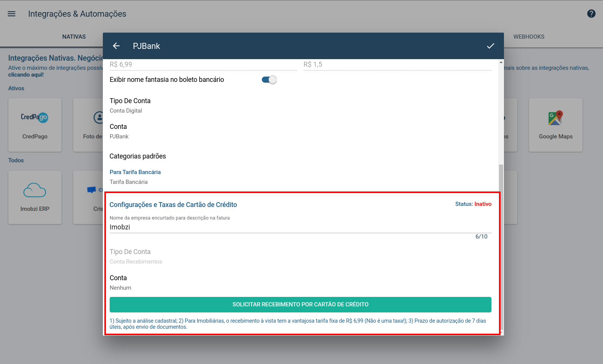The height and width of the screenshot is (364, 603).
Task: Click the footnote about análise cadastral terms
Action: pyautogui.click(x=298, y=324)
